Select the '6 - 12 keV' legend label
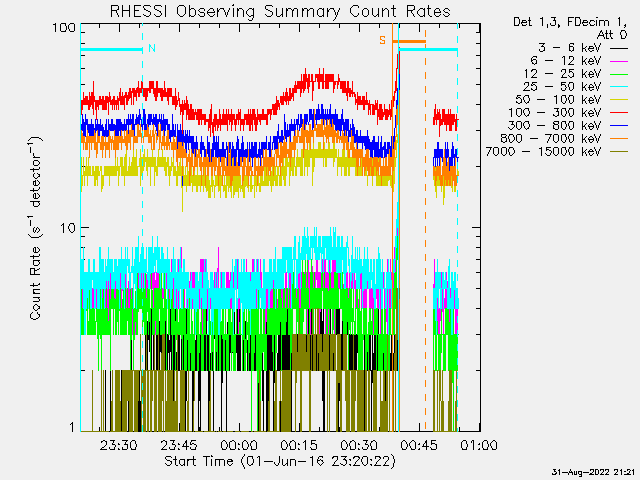 pos(566,61)
